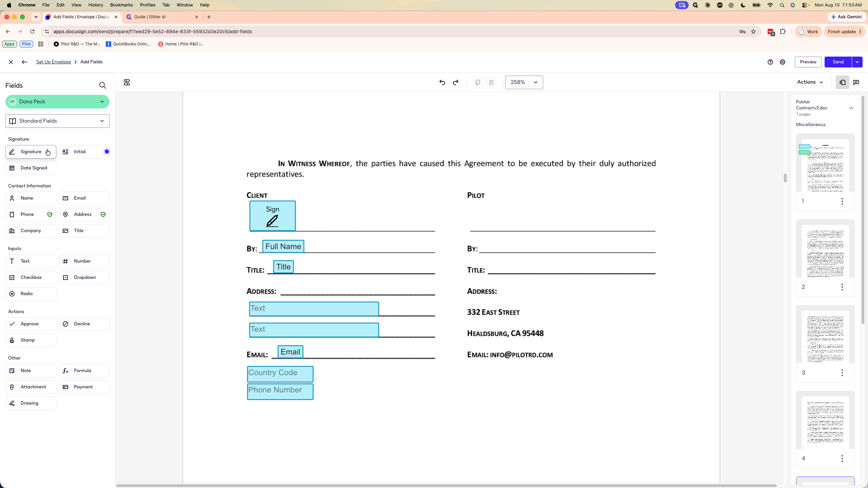
Task: Add a Dropdown field tool
Action: [84, 277]
